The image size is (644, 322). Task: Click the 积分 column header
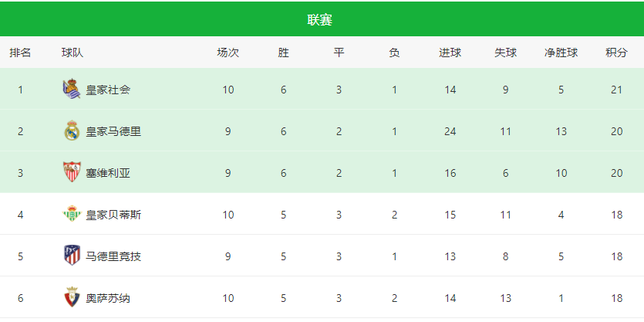pos(616,53)
